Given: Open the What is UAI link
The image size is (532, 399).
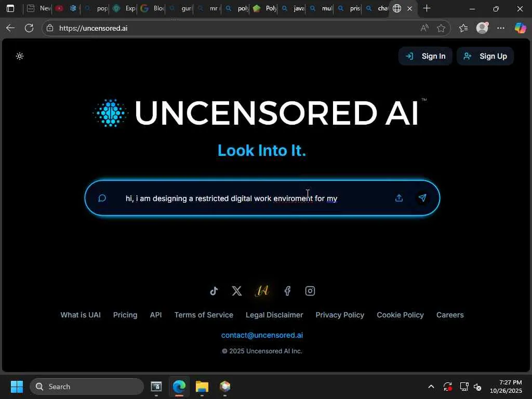Looking at the screenshot, I should point(81,315).
